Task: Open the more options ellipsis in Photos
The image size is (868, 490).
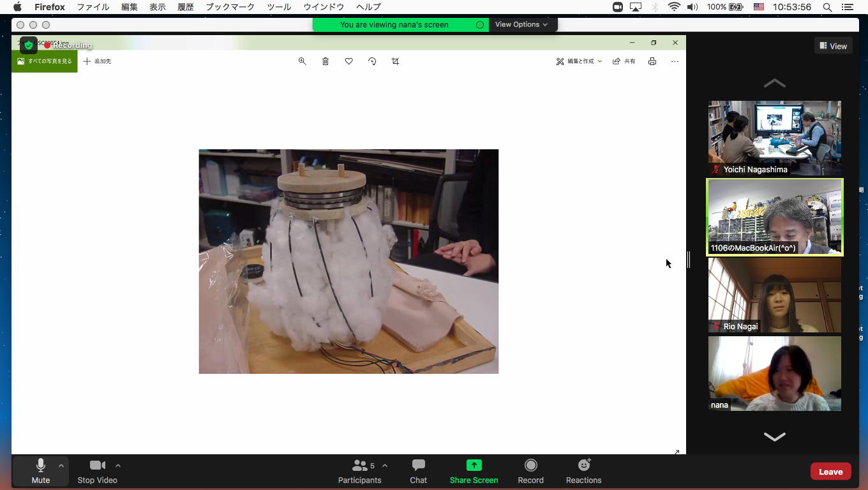Action: 675,61
